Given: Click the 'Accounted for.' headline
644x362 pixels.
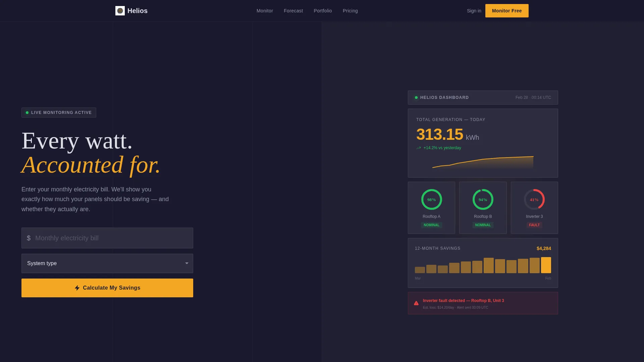Looking at the screenshot, I should click(x=91, y=165).
